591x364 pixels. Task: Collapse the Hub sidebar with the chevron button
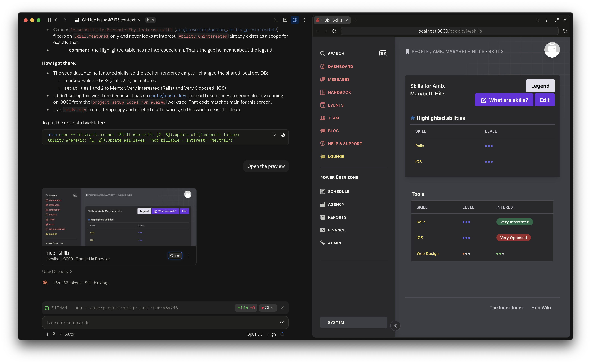pos(395,326)
